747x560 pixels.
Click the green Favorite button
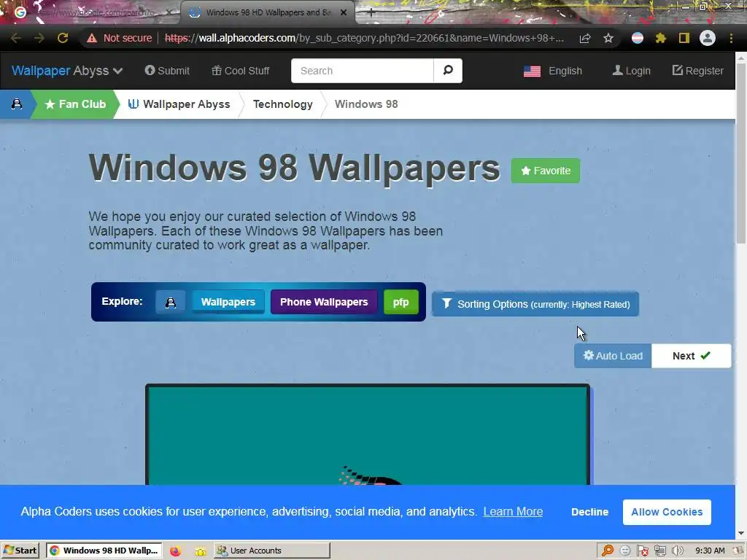(546, 171)
